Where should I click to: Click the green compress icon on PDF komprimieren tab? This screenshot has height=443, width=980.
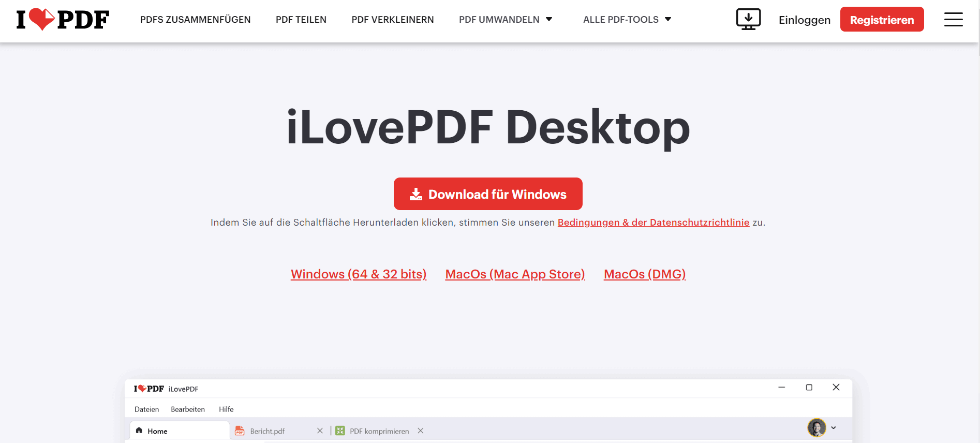point(340,431)
